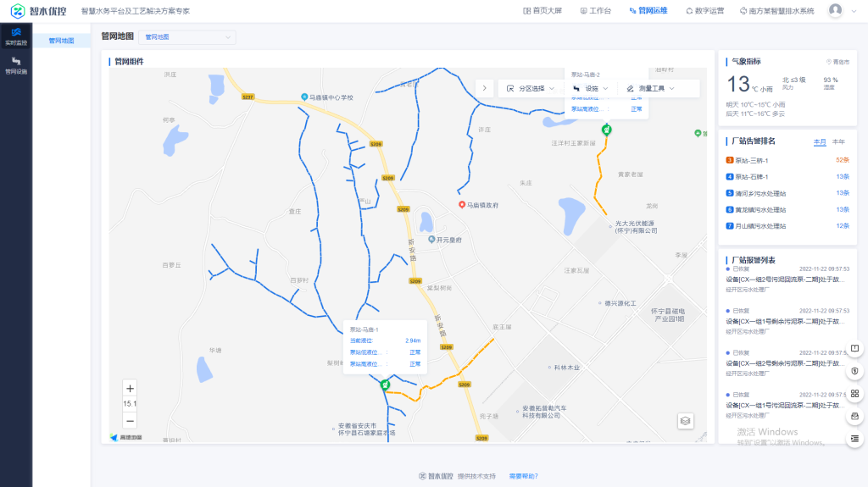Click ranking row 月山镇污水处理站
The image size is (868, 487).
pos(787,226)
